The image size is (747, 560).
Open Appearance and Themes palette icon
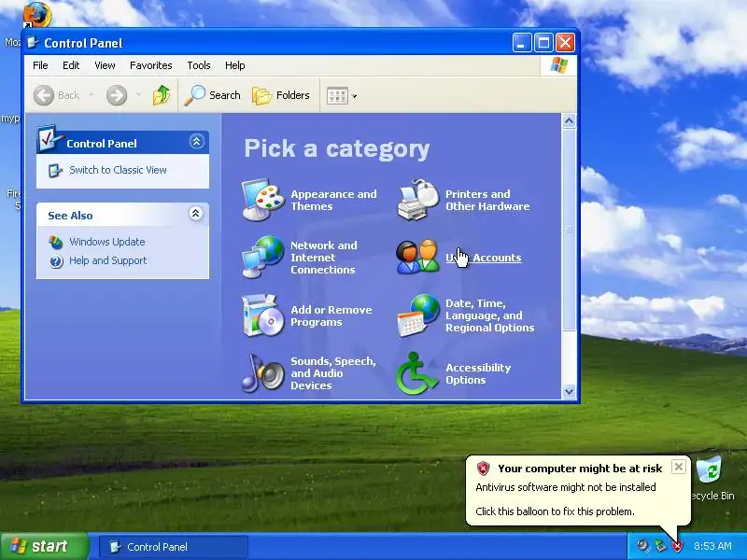click(262, 200)
